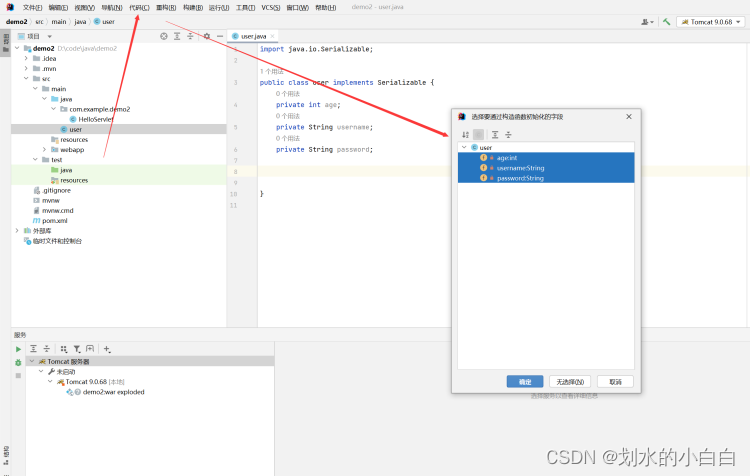Image resolution: width=750 pixels, height=476 pixels.
Task: Expand the webapp folder
Action: (44, 149)
